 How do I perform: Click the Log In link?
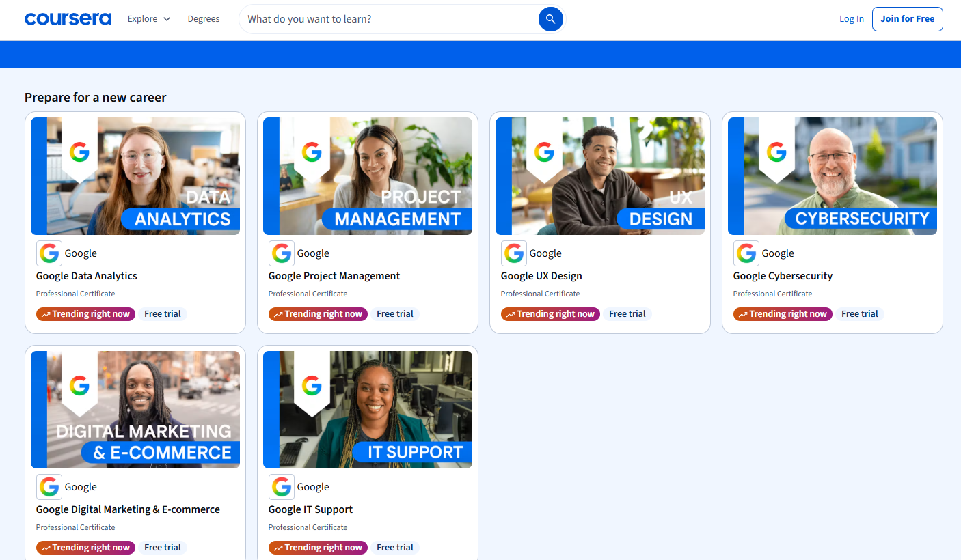pyautogui.click(x=852, y=19)
